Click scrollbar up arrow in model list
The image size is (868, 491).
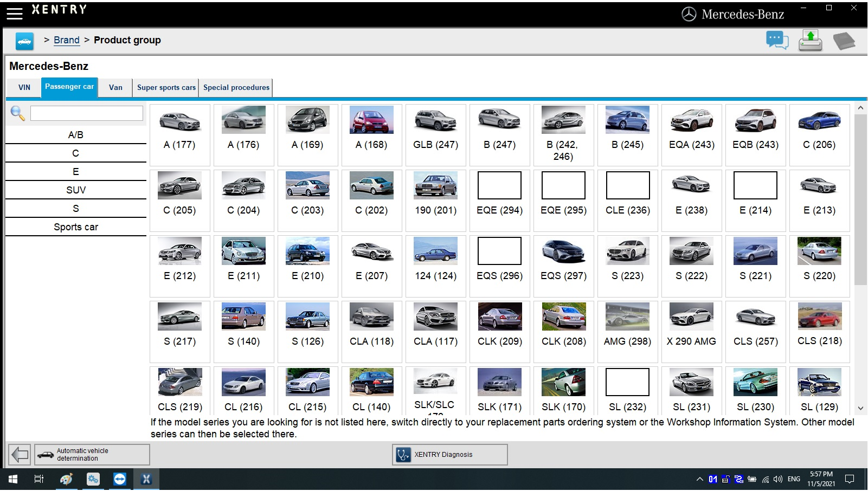(860, 108)
